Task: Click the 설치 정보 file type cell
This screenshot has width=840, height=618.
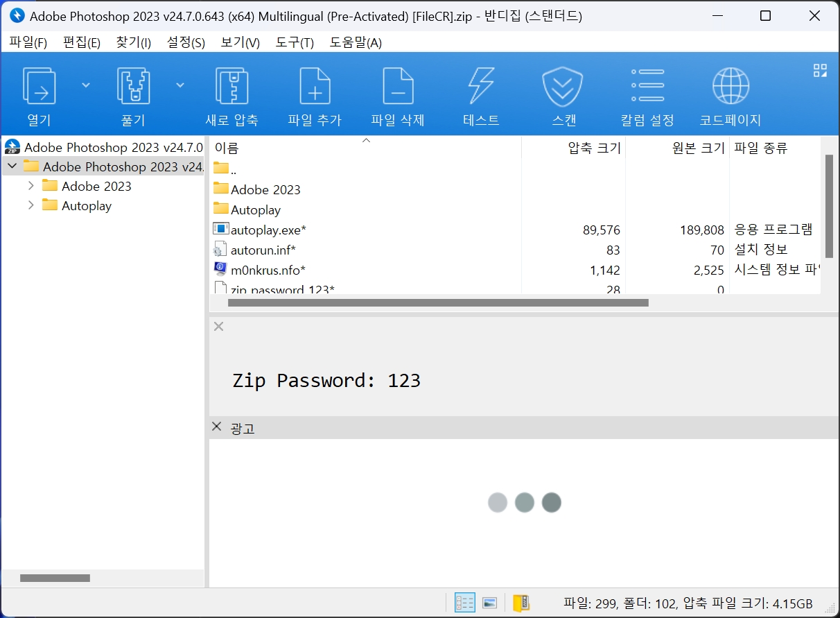Action: (x=761, y=250)
